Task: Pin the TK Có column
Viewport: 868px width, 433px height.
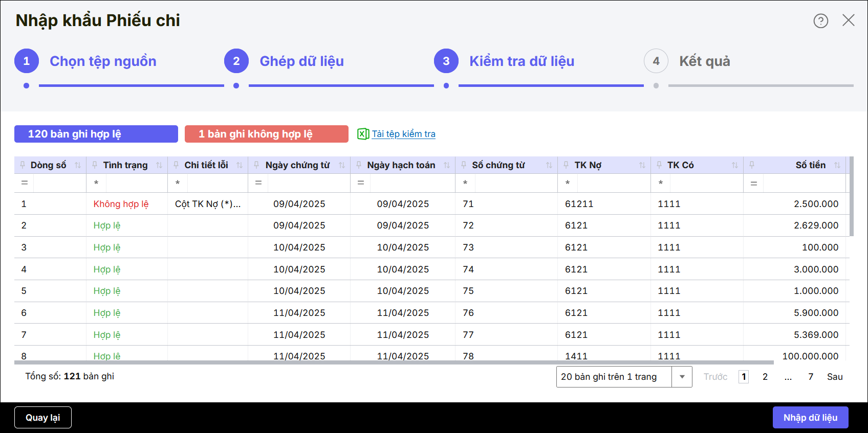Action: tap(659, 165)
